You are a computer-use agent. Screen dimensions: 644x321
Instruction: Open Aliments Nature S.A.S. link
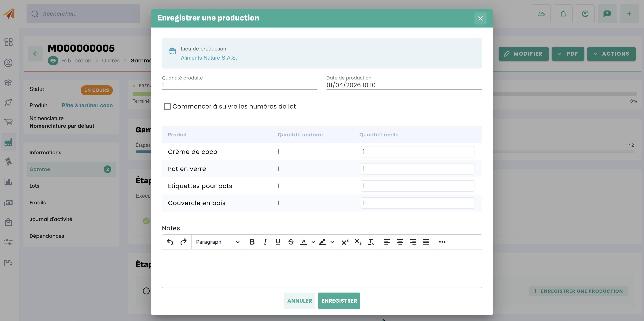tap(209, 58)
